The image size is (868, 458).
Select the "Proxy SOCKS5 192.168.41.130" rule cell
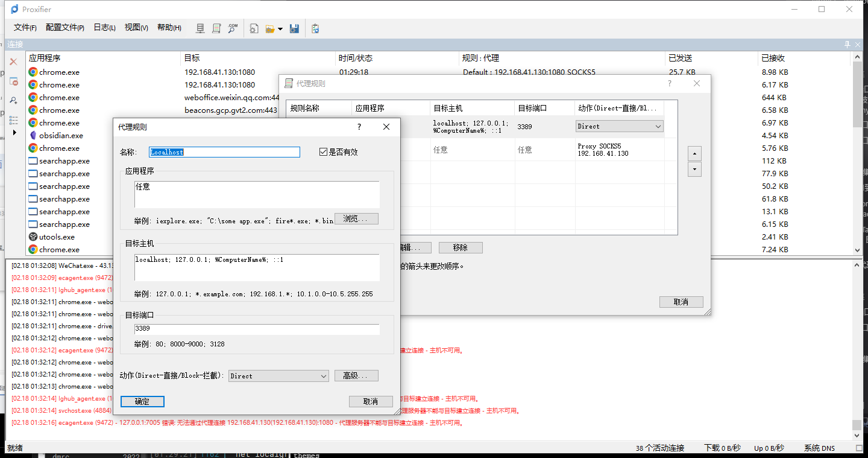coord(619,150)
